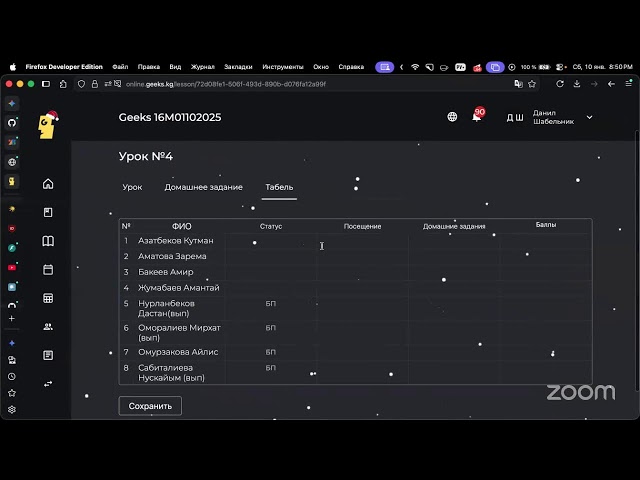Screen dimensions: 640x480
Task: Open the calendar icon in sidebar
Action: (x=48, y=269)
